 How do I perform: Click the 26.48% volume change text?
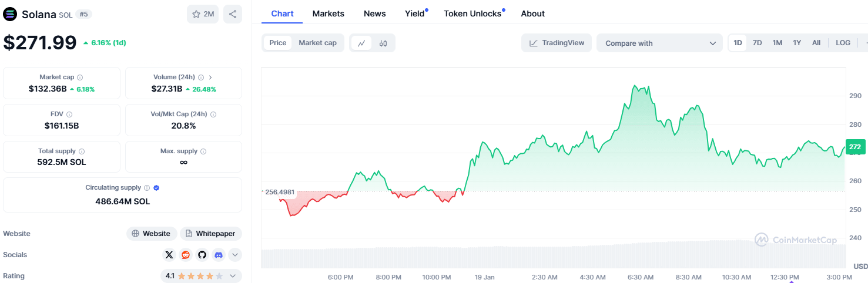click(204, 89)
